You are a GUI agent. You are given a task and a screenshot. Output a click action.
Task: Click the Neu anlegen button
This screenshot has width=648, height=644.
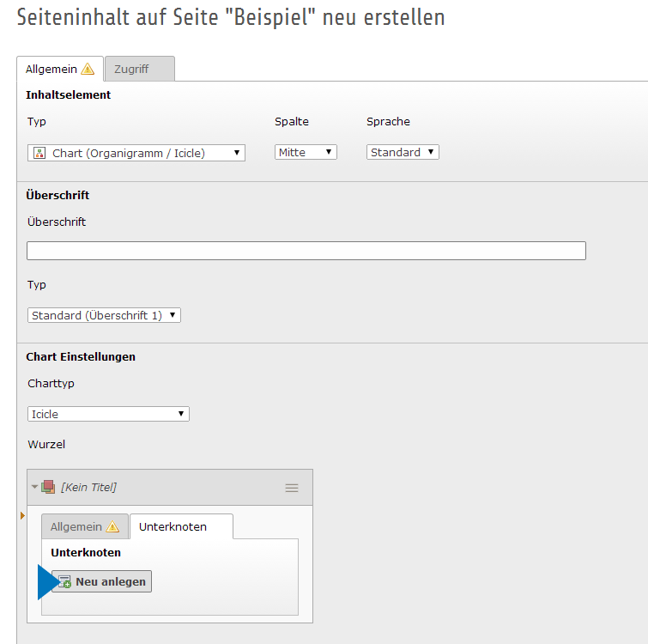[102, 582]
